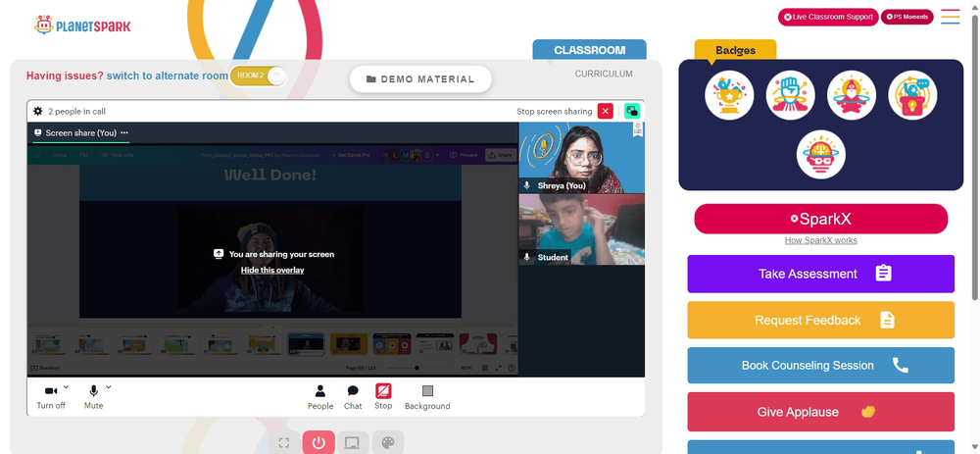Click the green layout switch icon
Viewport: 980px width, 454px height.
632,112
